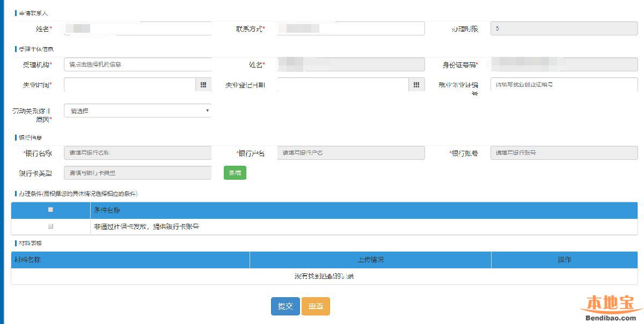The width and height of the screenshot is (644, 324).
Task: Click the 银行账号 text field
Action: click(563, 153)
